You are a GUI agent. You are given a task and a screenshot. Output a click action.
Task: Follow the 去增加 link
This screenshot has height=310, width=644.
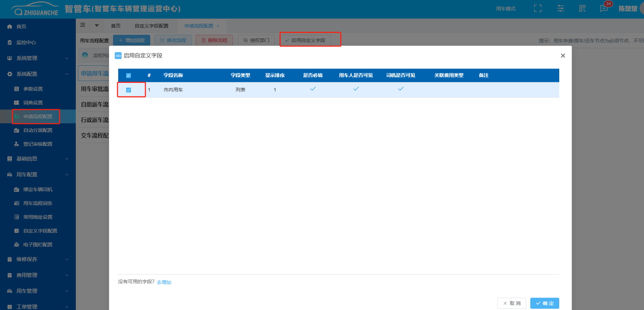tap(164, 282)
